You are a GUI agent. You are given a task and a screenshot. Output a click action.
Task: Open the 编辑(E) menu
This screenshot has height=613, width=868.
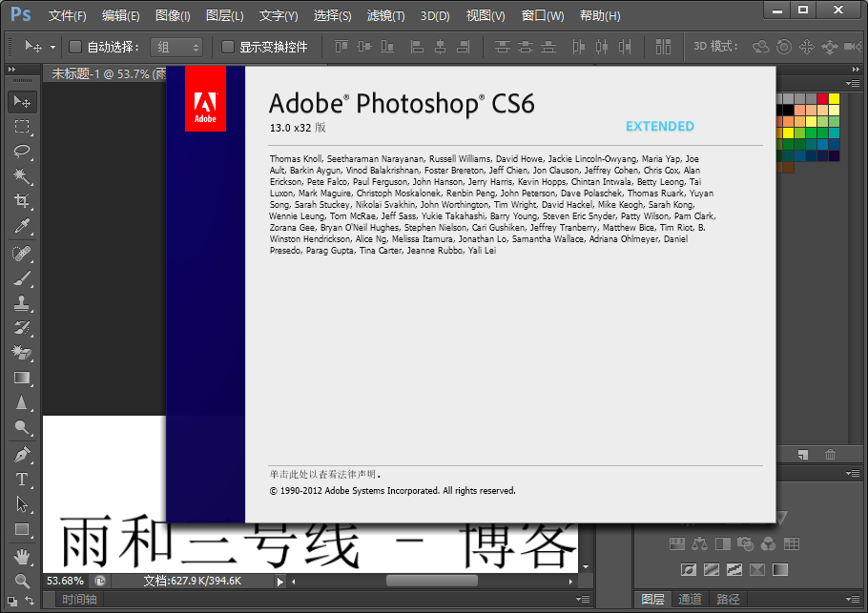coord(121,15)
